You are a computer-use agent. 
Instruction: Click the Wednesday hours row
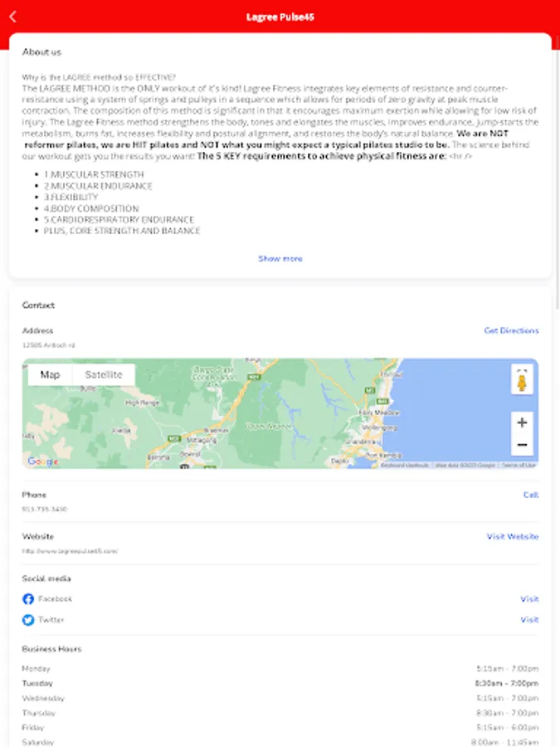click(x=280, y=698)
